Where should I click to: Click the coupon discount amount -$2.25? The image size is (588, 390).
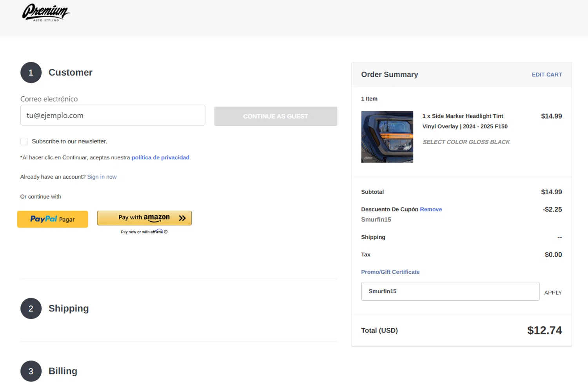point(552,209)
